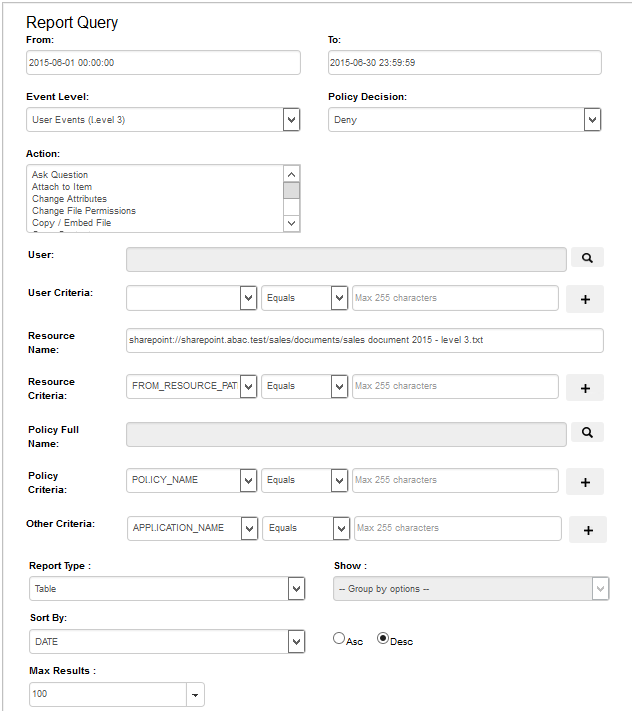Click the Action list scroll up arrow
This screenshot has height=711, width=632.
pyautogui.click(x=292, y=174)
